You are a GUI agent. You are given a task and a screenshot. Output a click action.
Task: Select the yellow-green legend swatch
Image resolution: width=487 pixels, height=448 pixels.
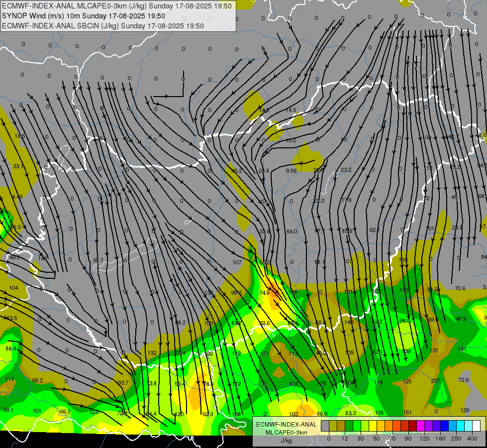[365, 426]
